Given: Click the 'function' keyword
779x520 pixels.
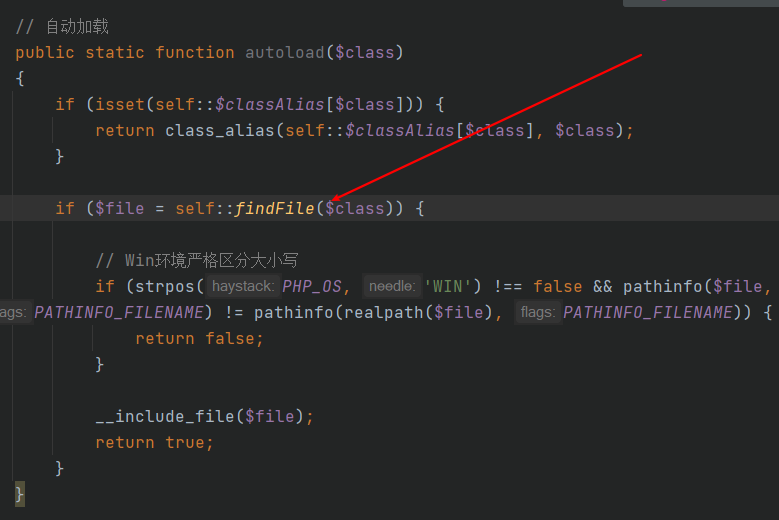Looking at the screenshot, I should 195,53.
